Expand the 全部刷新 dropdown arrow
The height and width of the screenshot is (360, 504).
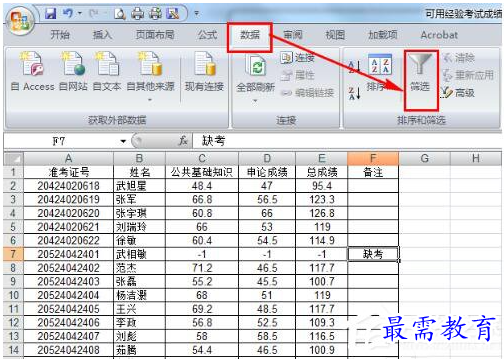(255, 101)
